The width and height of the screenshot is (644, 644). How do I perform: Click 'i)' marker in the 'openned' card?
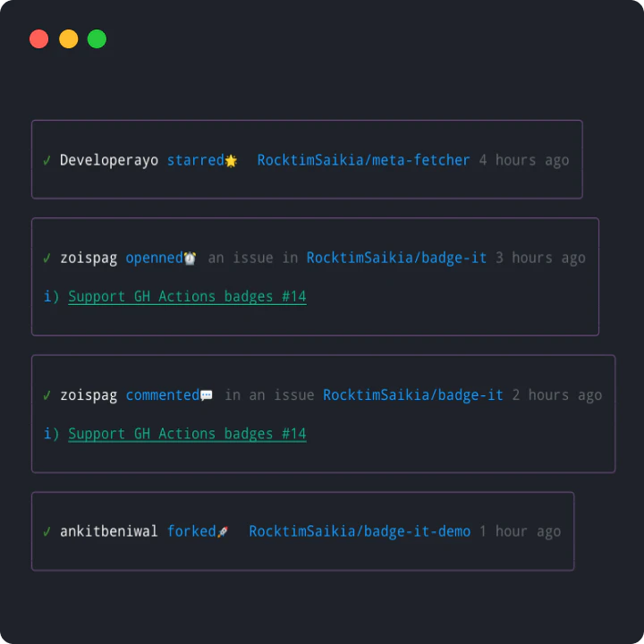[x=51, y=297]
